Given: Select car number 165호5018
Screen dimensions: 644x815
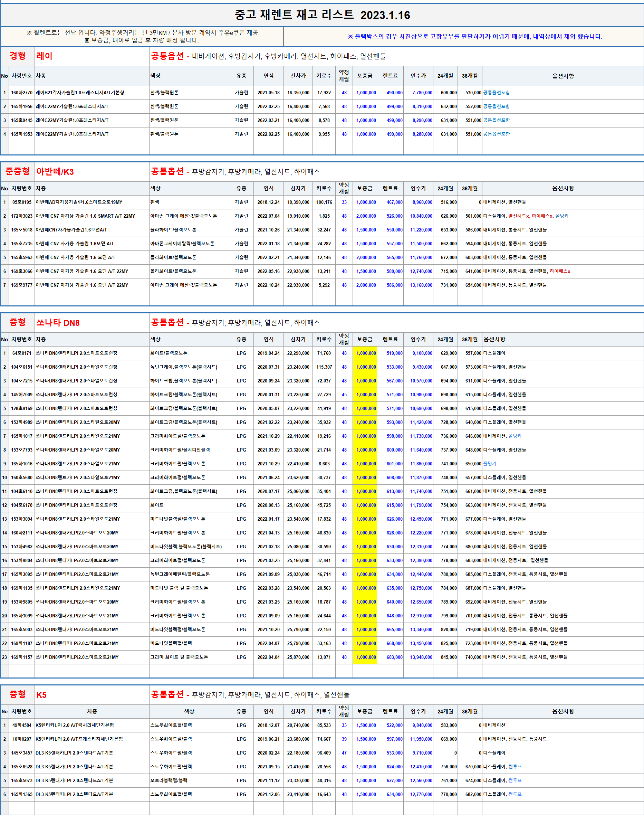Looking at the screenshot, I should pyautogui.click(x=21, y=230).
